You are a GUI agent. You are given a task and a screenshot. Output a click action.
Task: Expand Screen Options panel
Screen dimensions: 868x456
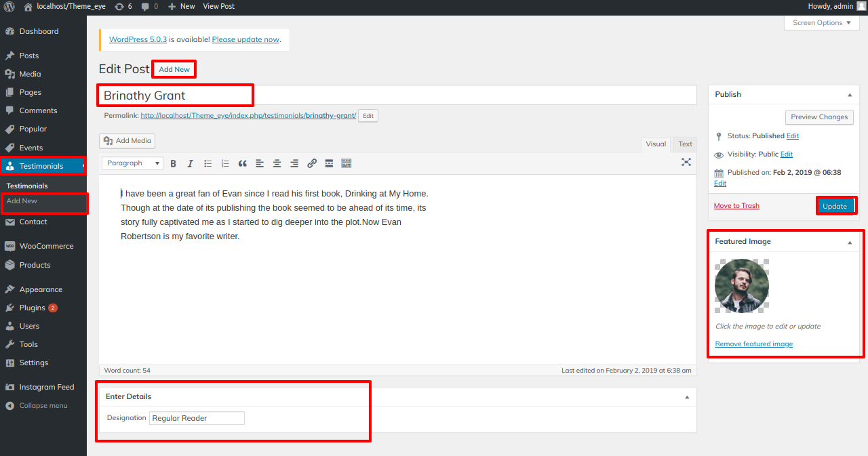[821, 23]
